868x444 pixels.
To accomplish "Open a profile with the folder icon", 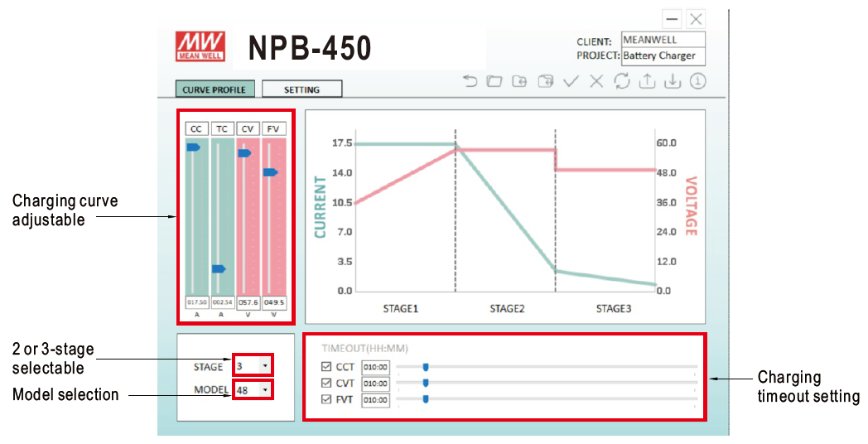I will pyautogui.click(x=494, y=81).
